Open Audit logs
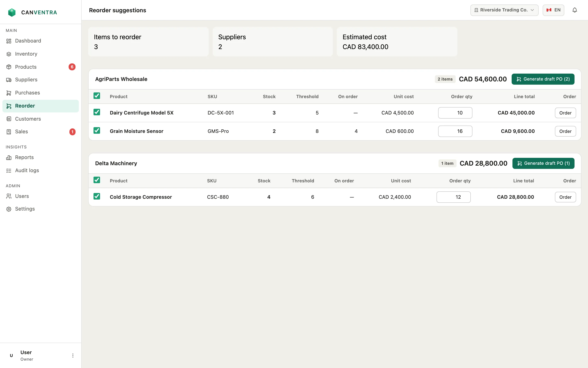Screen dimensions: 588x368 (41, 171)
